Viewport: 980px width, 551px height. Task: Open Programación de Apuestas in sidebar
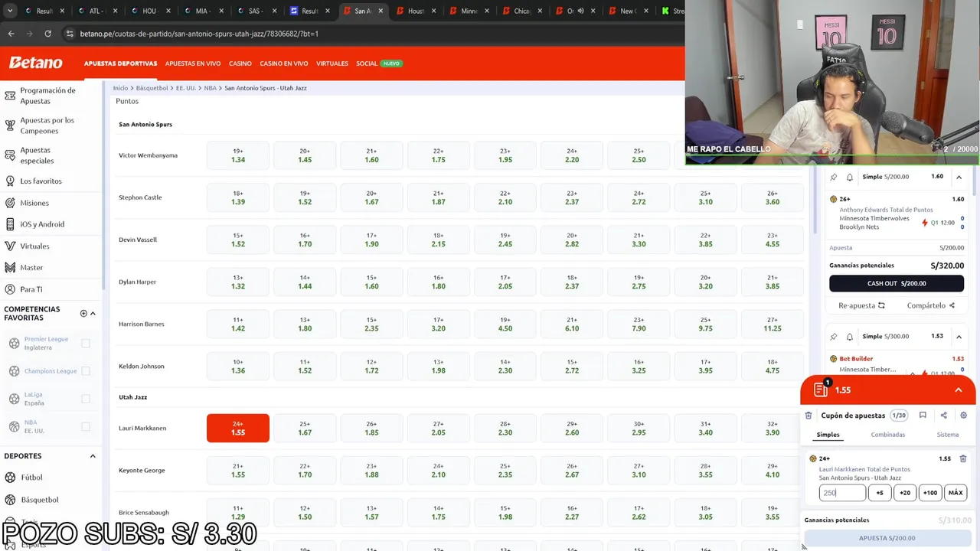point(47,96)
